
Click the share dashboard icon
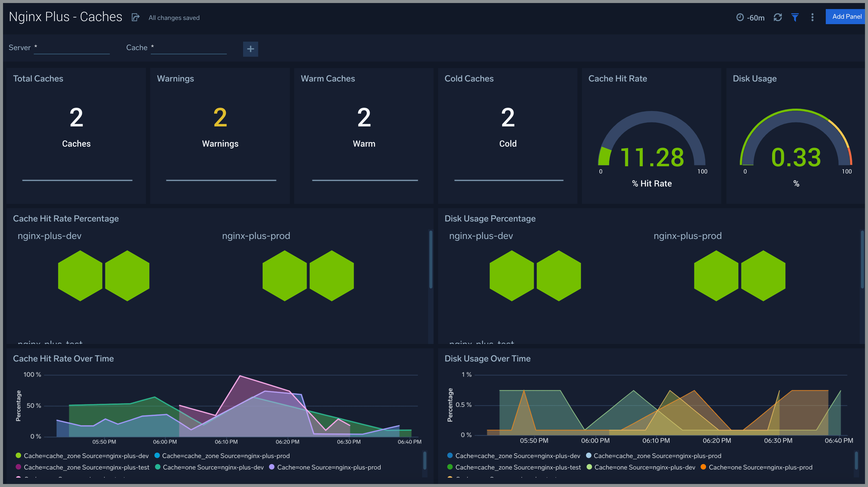click(x=135, y=17)
